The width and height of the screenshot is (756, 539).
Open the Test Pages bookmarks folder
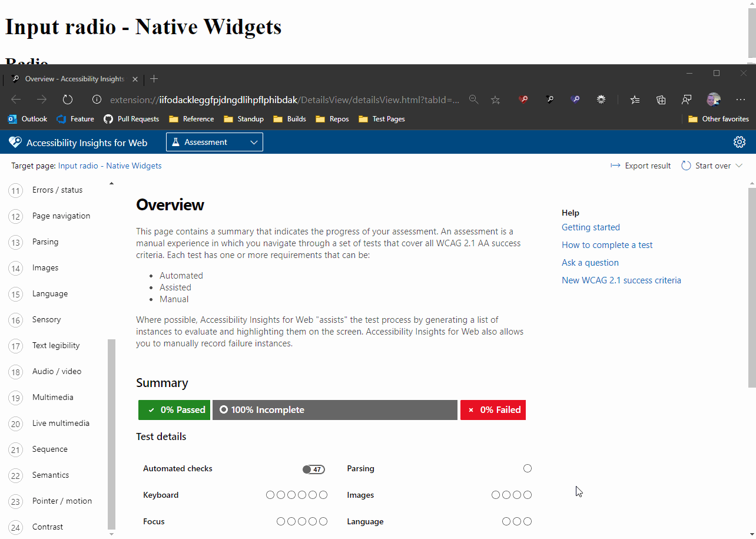(x=382, y=119)
